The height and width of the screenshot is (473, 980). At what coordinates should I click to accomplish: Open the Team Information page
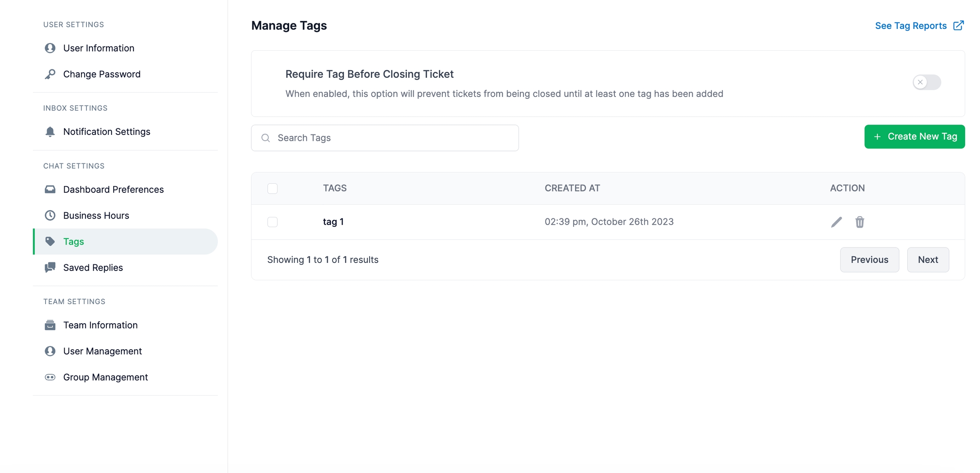[x=100, y=325]
